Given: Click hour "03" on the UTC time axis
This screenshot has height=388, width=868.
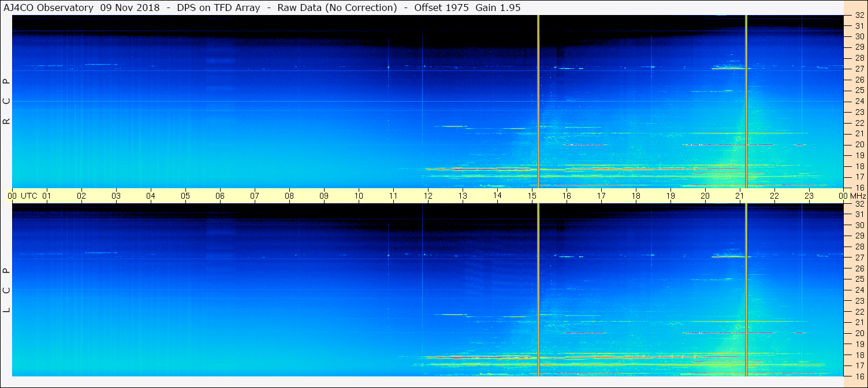Looking at the screenshot, I should pos(116,196).
